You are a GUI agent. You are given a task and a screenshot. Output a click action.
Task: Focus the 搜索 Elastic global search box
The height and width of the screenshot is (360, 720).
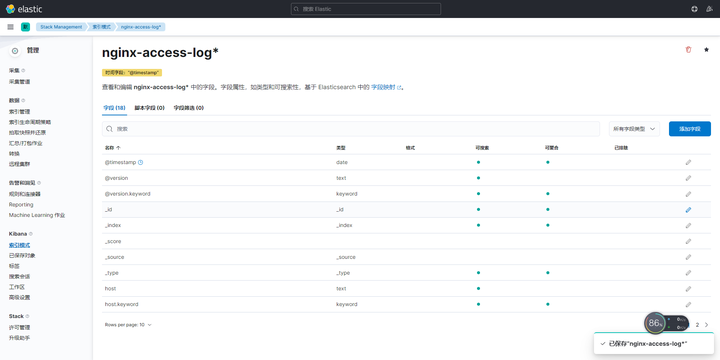[366, 9]
